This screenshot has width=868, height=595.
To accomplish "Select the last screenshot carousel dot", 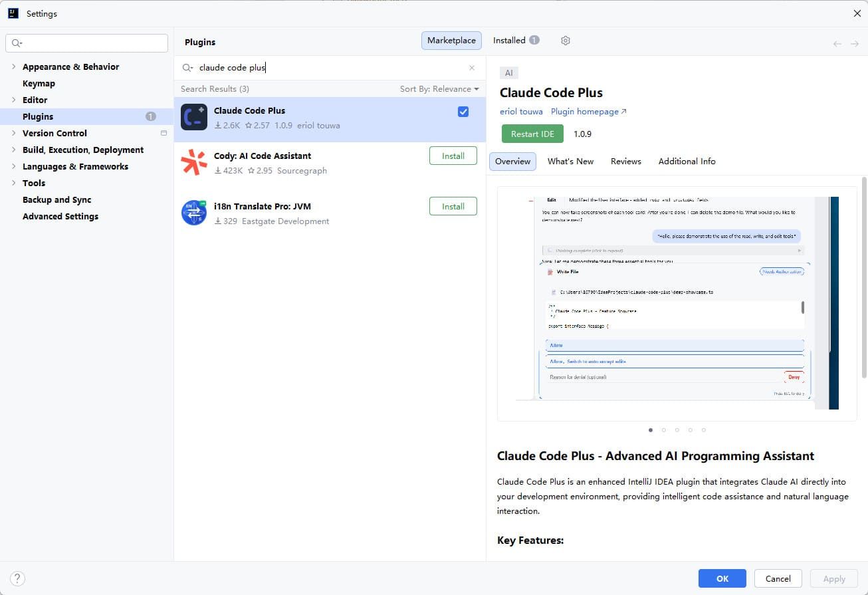I will click(704, 430).
